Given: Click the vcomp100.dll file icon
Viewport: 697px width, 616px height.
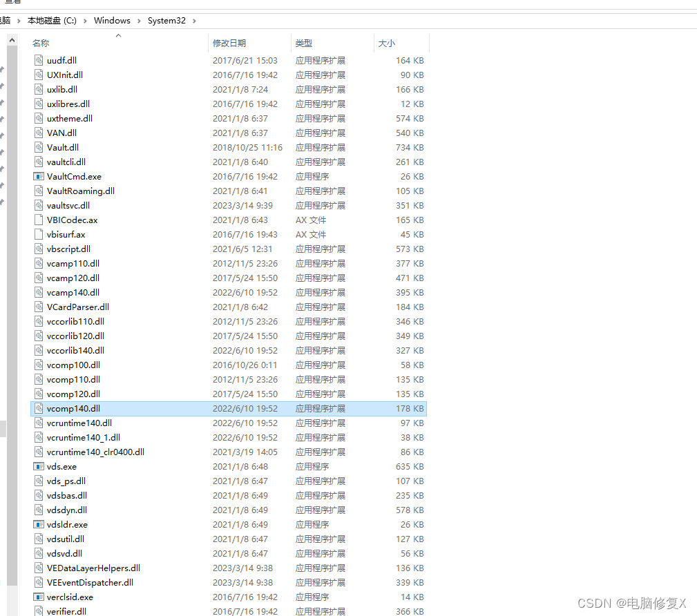Looking at the screenshot, I should [39, 365].
